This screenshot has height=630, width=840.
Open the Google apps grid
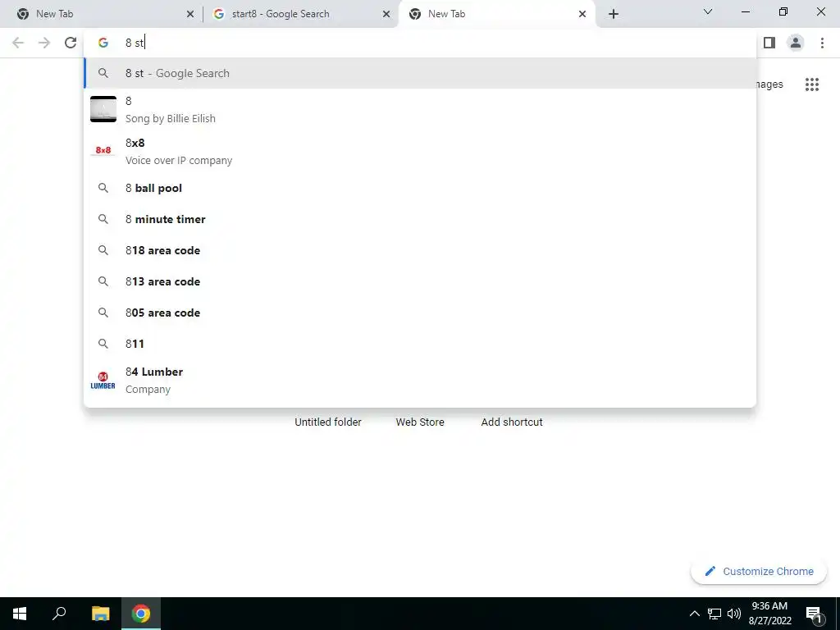click(x=812, y=84)
